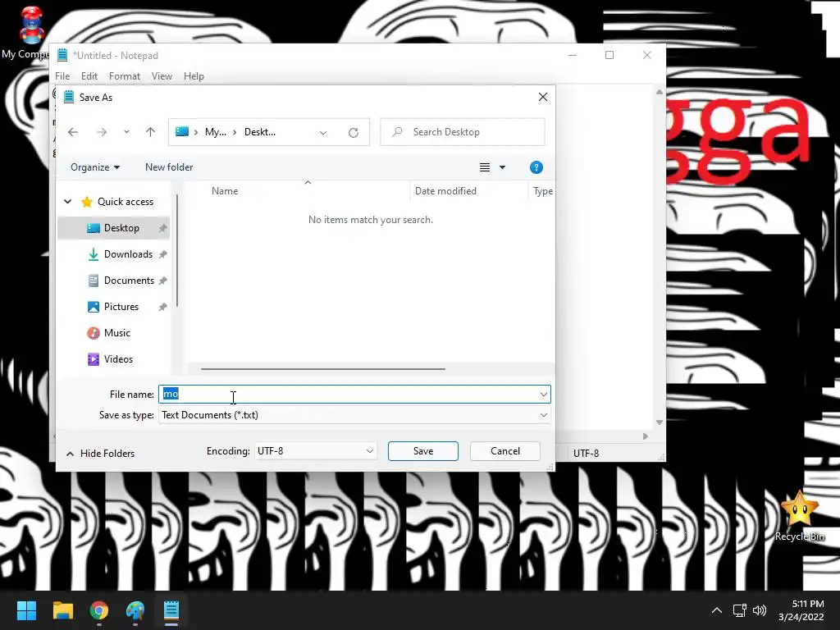Screen dimensions: 840x630
Task: Open Notepad Help menu
Action: pyautogui.click(x=194, y=76)
